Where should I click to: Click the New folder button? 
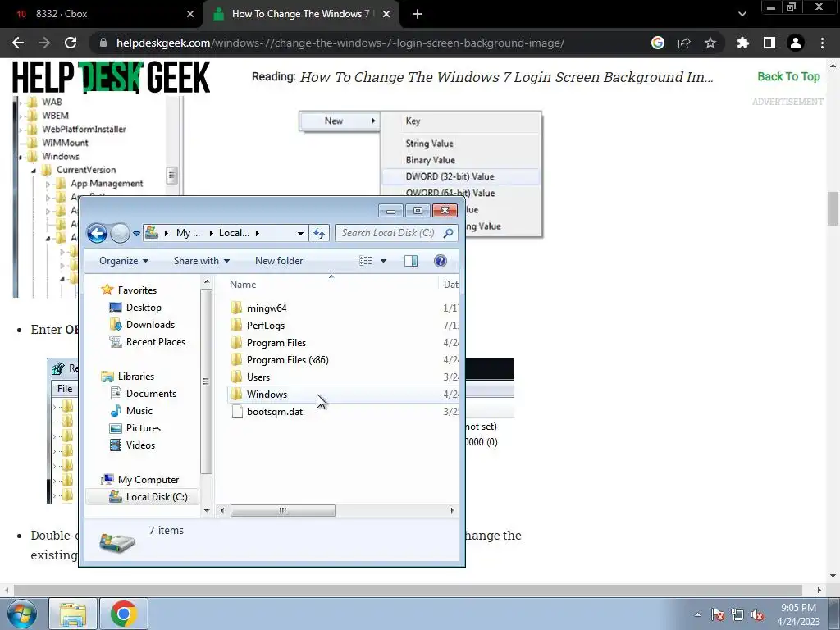(279, 261)
